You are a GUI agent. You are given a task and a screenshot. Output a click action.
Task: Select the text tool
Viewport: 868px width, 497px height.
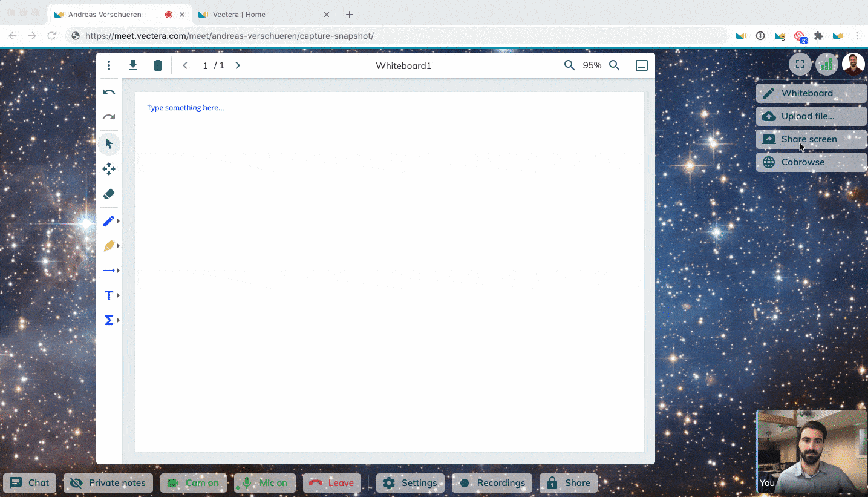[x=108, y=295]
